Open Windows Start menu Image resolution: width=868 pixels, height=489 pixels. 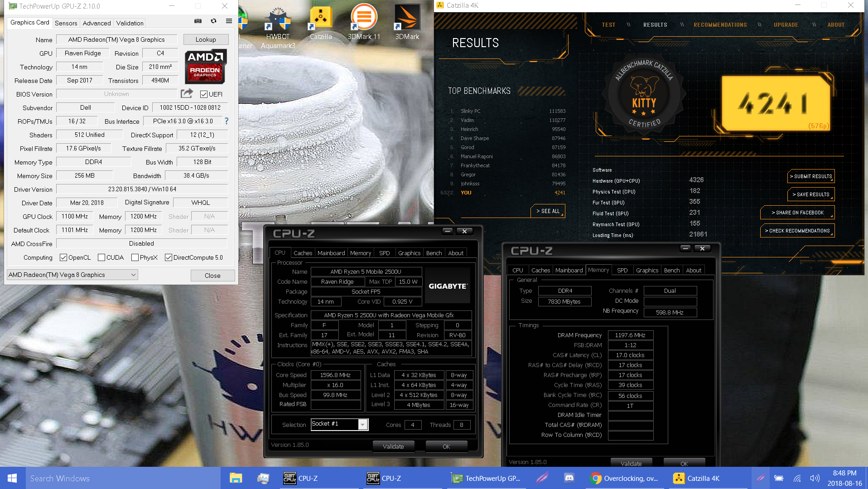[x=12, y=478]
